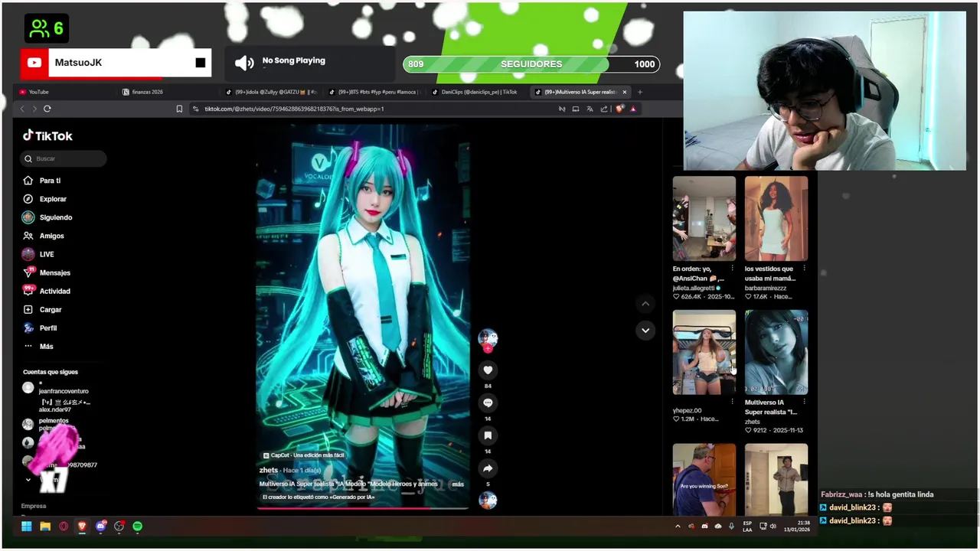Open the comments bubble icon on video
980x551 pixels.
click(488, 403)
